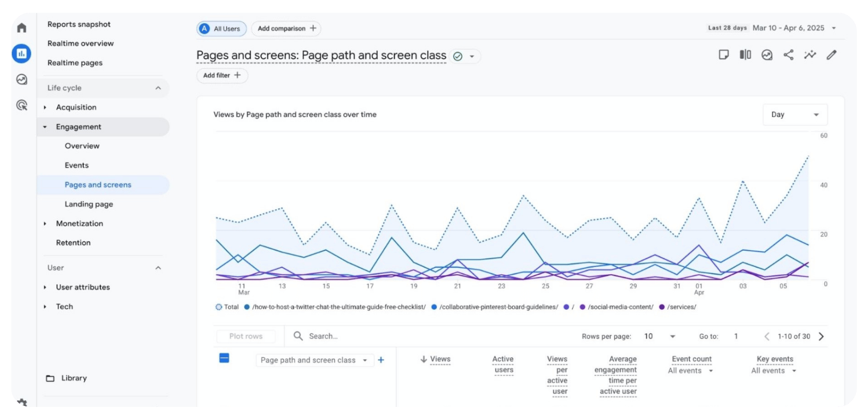
Task: Click the Share this report icon
Action: (x=789, y=55)
